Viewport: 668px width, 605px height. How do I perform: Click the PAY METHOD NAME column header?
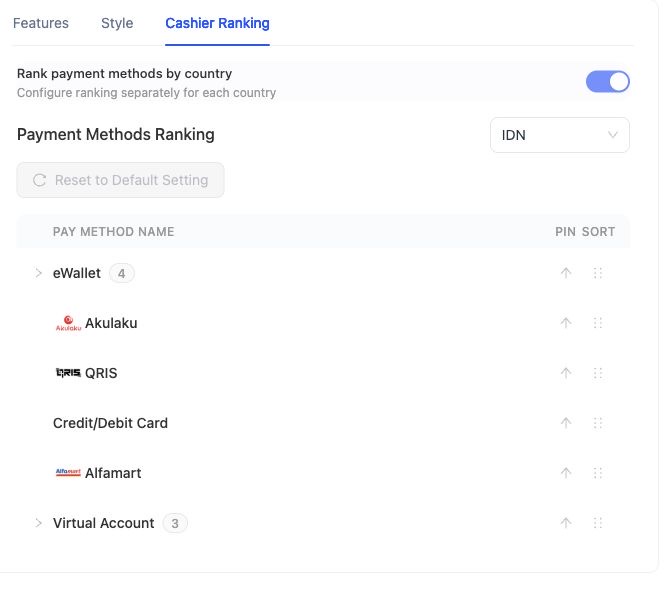pyautogui.click(x=113, y=231)
